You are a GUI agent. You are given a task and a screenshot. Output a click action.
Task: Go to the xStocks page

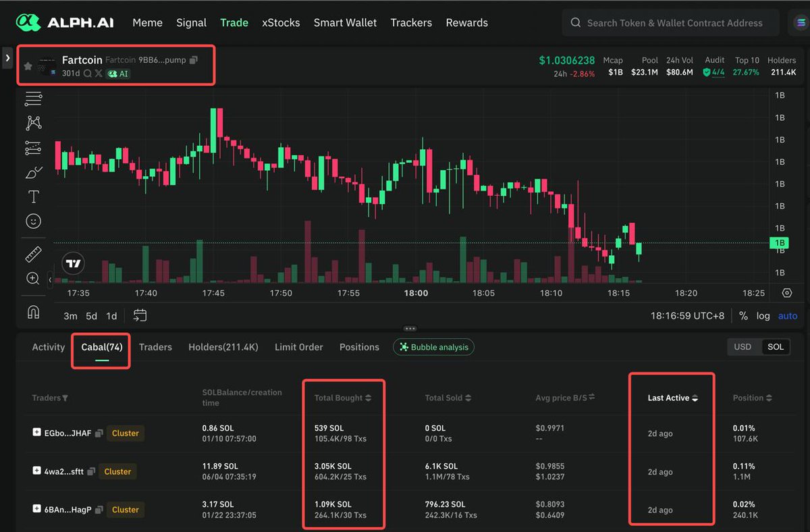click(281, 23)
